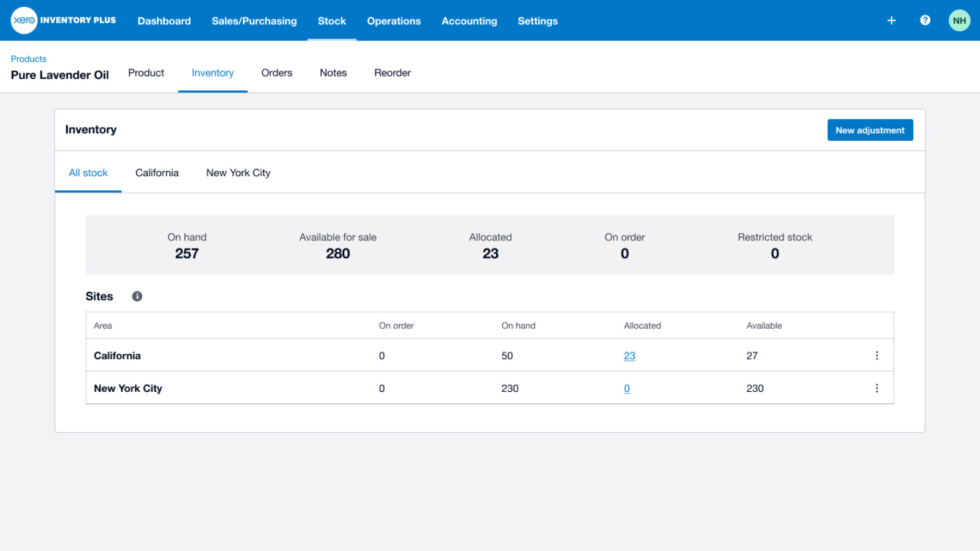Open California allocated quantity 23 link

pos(629,356)
